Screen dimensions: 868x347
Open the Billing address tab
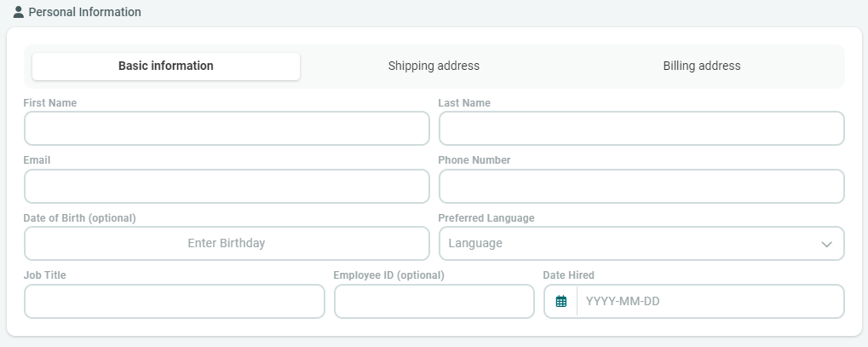click(x=701, y=67)
